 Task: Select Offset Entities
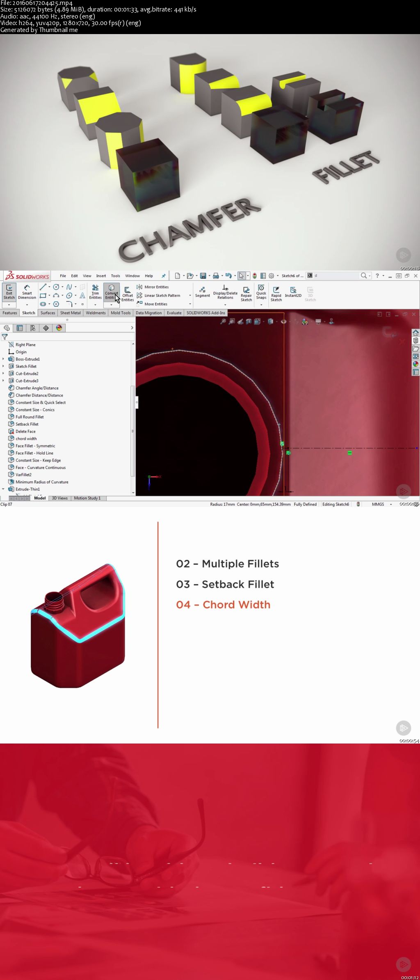tap(128, 294)
